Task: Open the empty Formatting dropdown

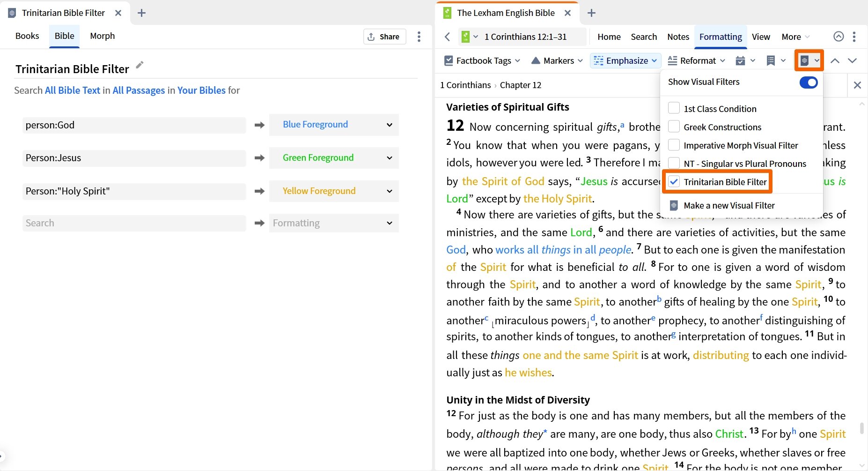Action: pyautogui.click(x=334, y=223)
